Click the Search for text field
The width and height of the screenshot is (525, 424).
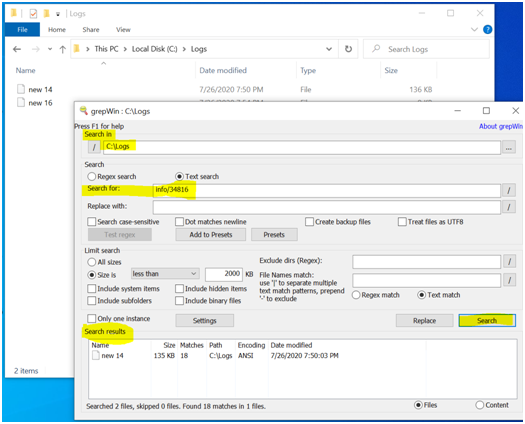tap(326, 190)
